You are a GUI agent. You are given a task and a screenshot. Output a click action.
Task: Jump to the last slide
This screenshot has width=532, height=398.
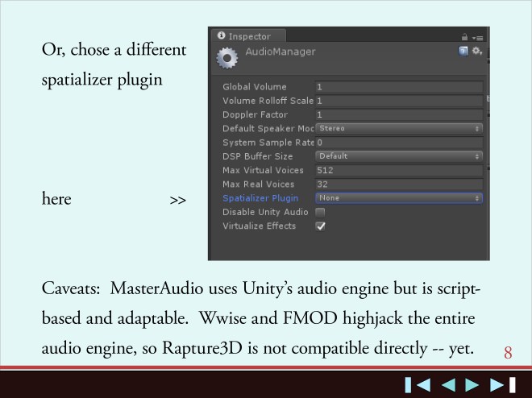(503, 384)
